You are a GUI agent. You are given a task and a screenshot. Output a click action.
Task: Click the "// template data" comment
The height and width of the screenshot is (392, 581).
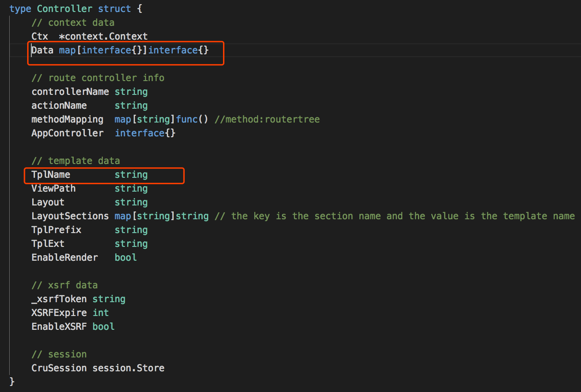(x=76, y=161)
